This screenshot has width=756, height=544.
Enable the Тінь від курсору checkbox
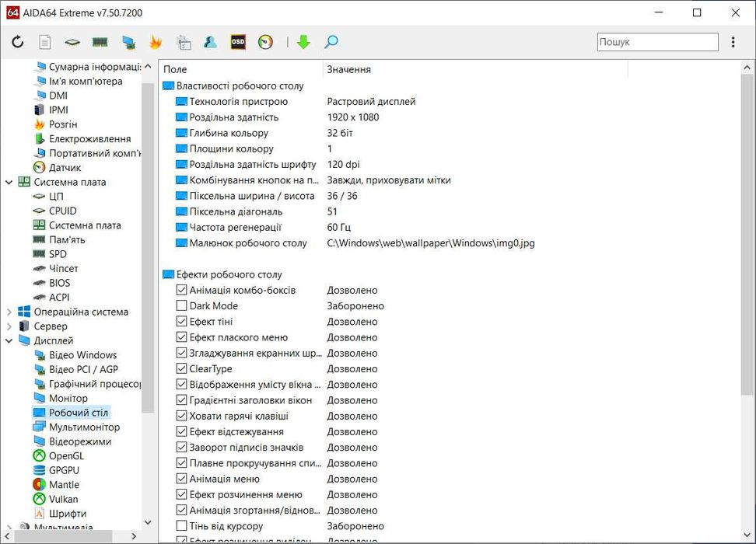[x=181, y=525]
